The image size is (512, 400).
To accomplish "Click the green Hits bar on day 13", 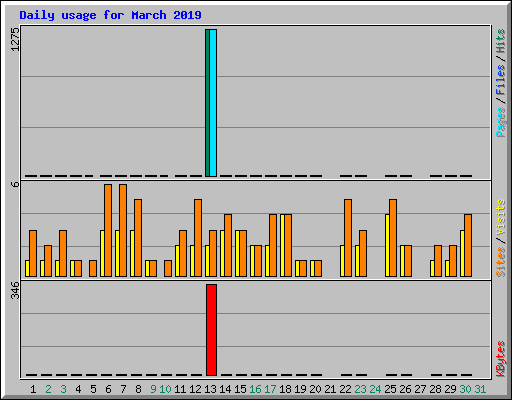I will click(x=207, y=103).
